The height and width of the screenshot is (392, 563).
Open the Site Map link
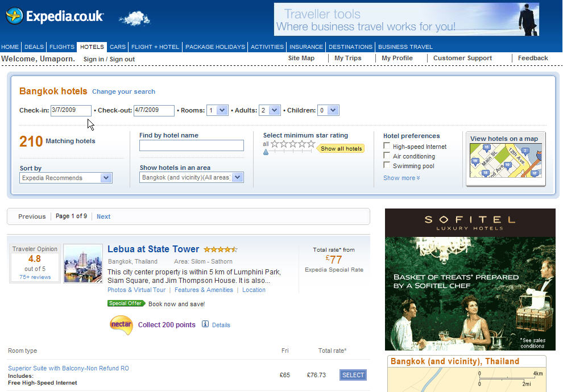[301, 58]
